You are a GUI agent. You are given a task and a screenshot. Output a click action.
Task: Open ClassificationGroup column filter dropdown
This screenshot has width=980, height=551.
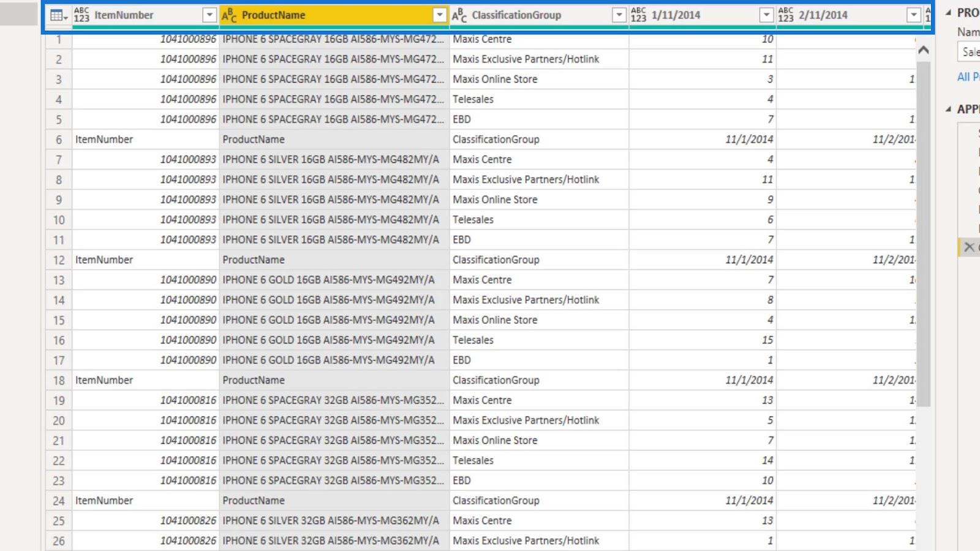click(619, 15)
